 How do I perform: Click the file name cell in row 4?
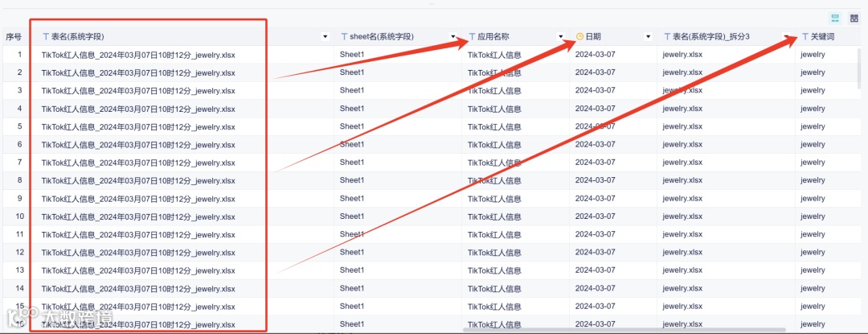point(138,109)
